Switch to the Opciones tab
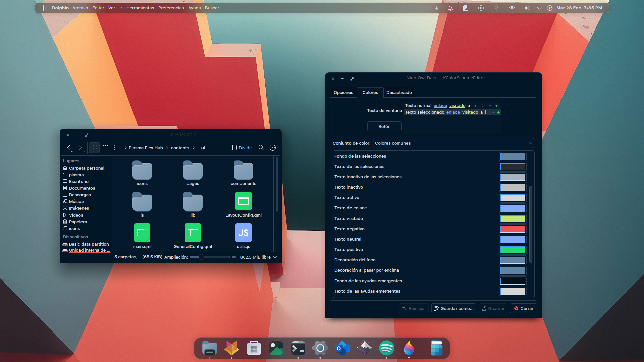Viewport: 644px width, 362px height. tap(343, 92)
